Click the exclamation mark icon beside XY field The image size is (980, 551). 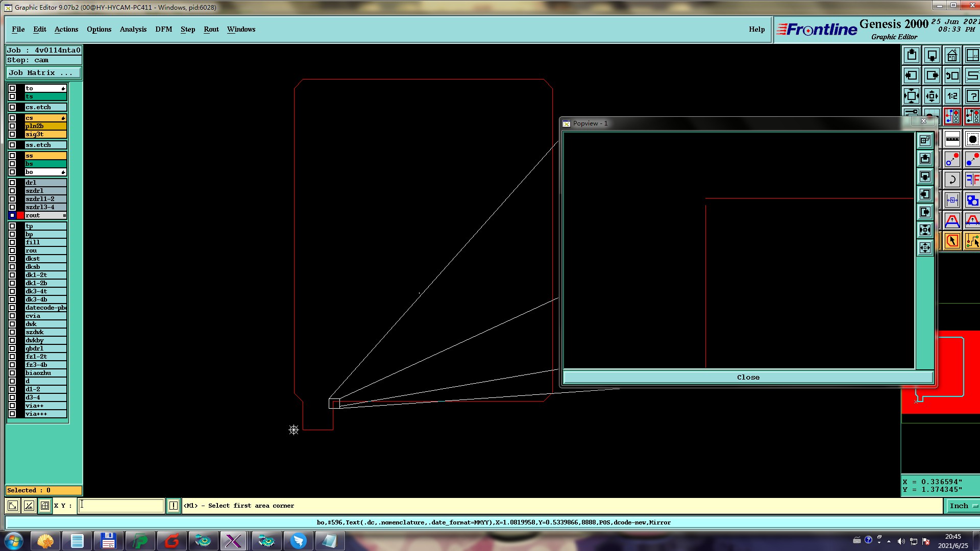coord(173,506)
